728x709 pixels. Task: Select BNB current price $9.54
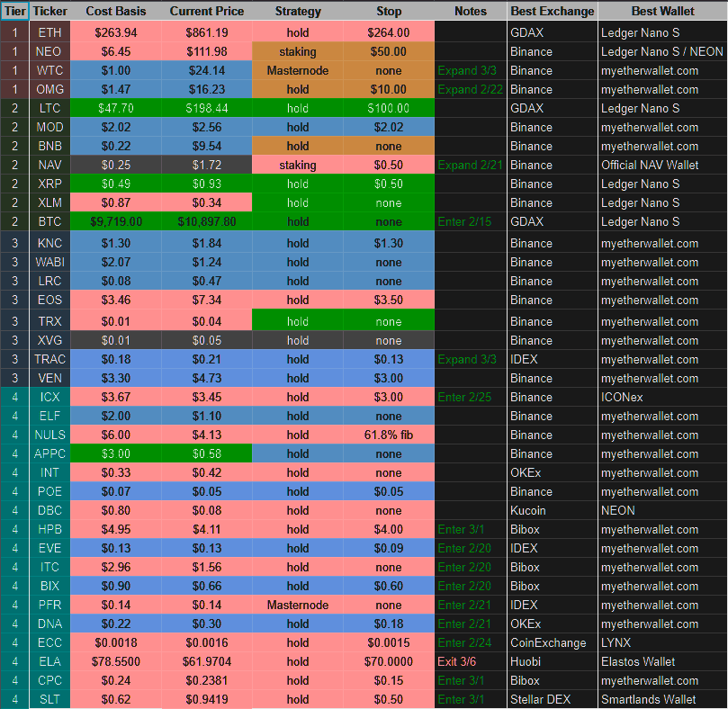click(x=207, y=147)
